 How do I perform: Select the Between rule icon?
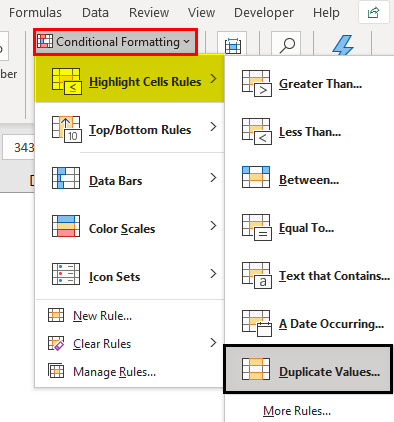pos(256,177)
